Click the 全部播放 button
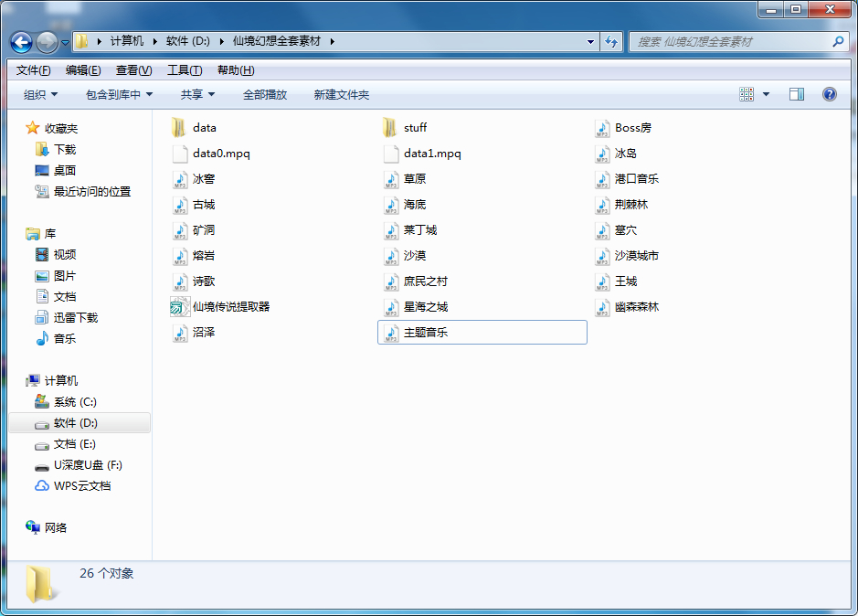 pyautogui.click(x=265, y=95)
